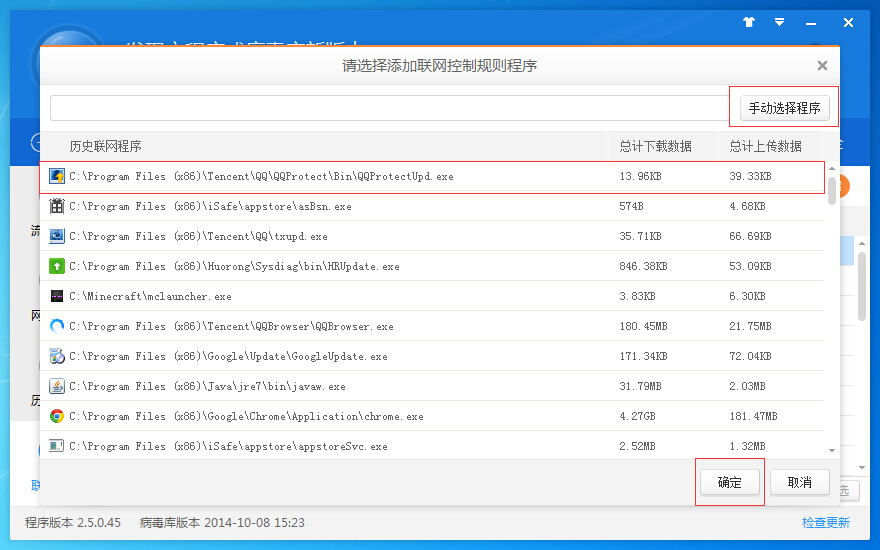
Task: Click the Minecraft mclauncher.exe icon
Action: pos(57,297)
